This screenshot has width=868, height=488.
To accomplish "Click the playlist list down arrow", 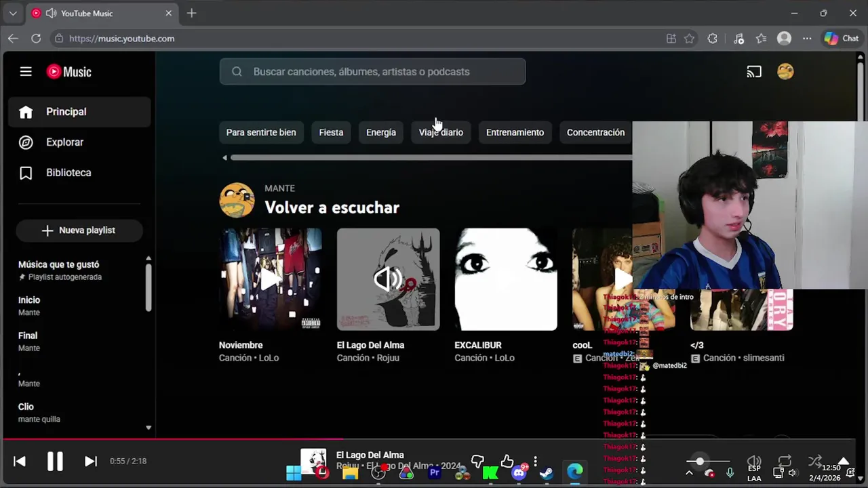I will [x=149, y=428].
